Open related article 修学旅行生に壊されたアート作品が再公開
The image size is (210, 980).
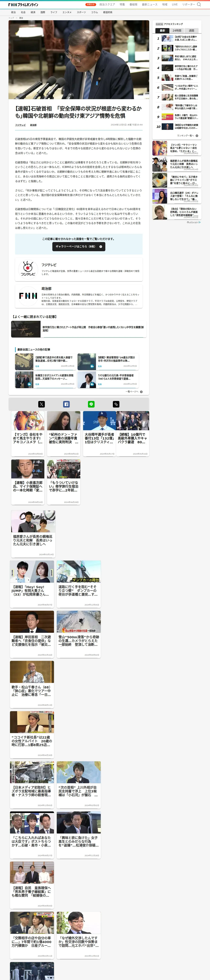pos(79,329)
